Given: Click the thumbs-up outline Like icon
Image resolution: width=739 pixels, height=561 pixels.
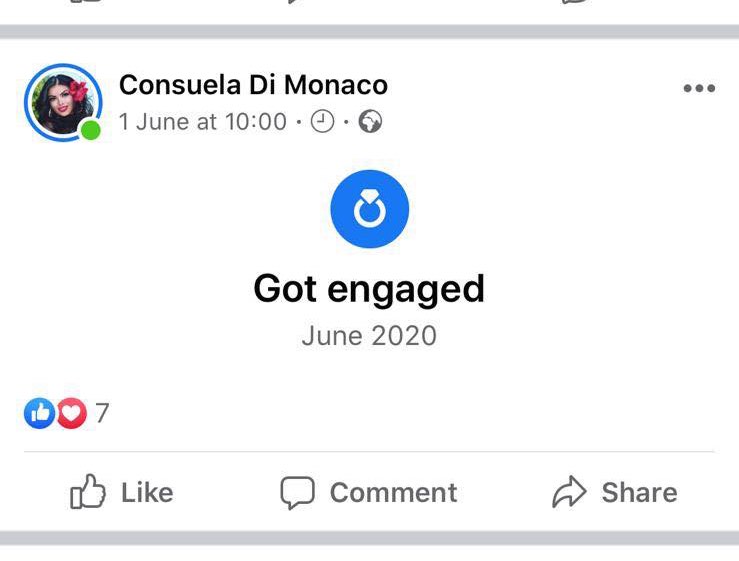Looking at the screenshot, I should 88,492.
